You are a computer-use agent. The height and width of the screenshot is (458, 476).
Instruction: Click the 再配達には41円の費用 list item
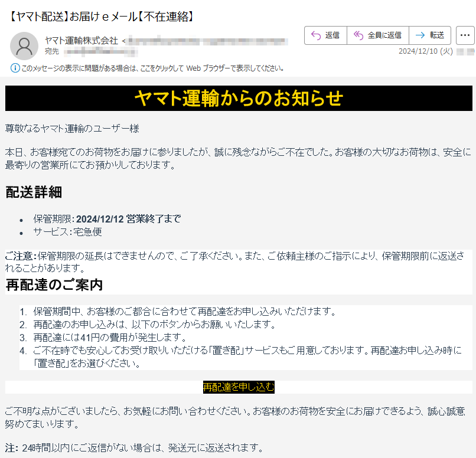[x=110, y=337]
